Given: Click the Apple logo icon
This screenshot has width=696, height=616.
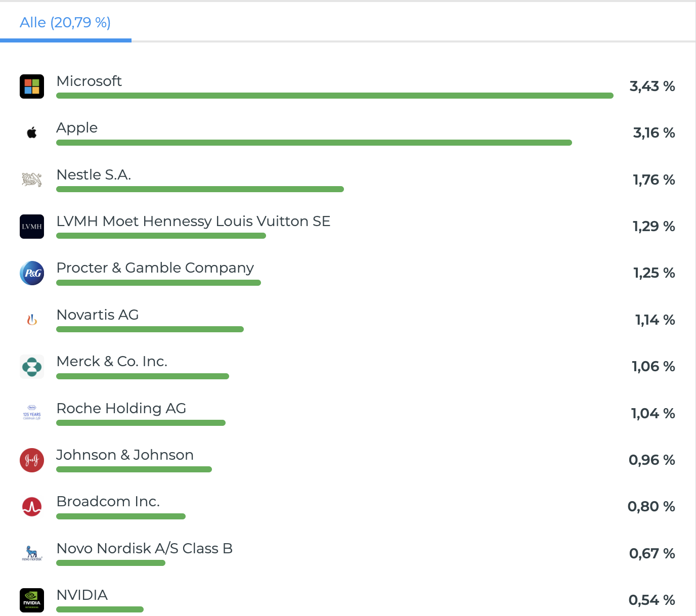Looking at the screenshot, I should pyautogui.click(x=32, y=133).
